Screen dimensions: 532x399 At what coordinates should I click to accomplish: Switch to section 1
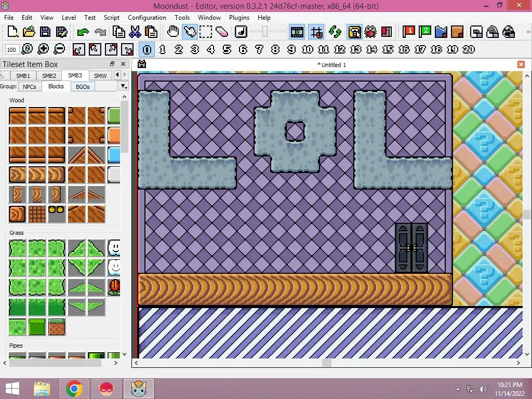click(163, 49)
